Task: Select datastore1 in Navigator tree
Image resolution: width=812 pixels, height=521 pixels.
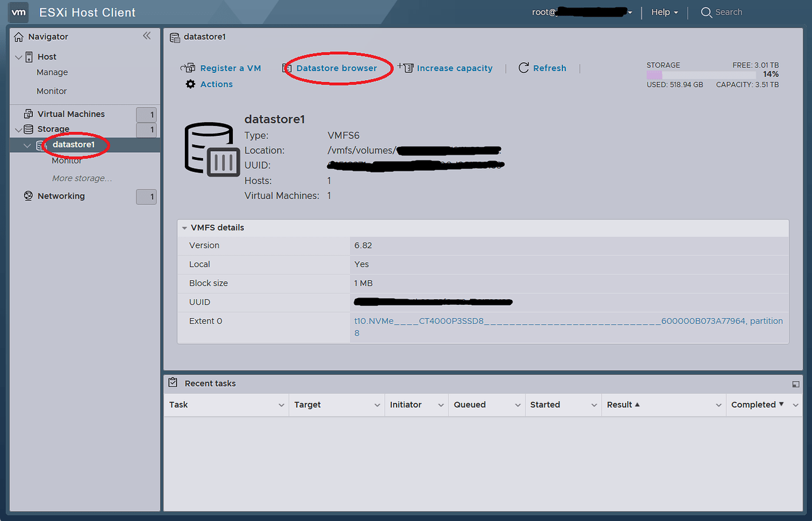Action: tap(74, 145)
